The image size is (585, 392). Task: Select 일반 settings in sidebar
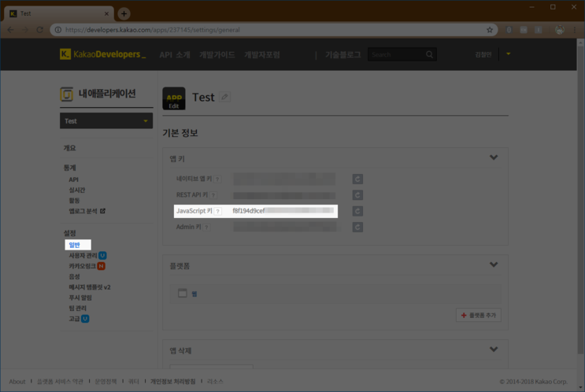coord(75,245)
